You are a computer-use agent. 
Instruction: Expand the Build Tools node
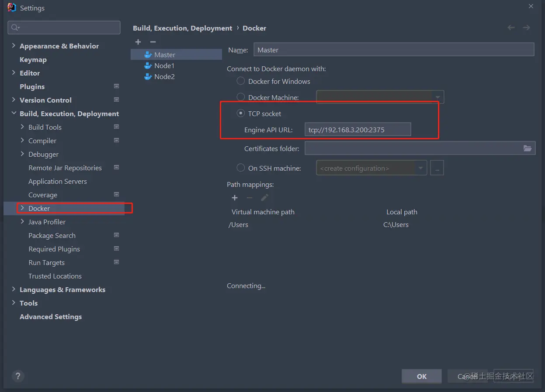(22, 127)
